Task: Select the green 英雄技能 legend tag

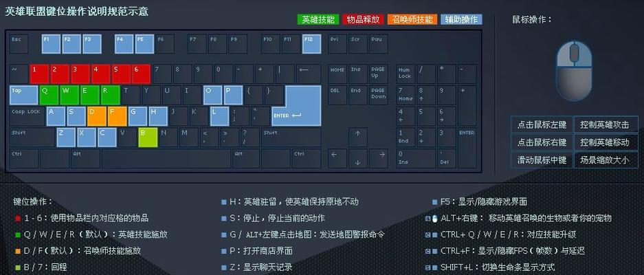Action: (318, 19)
